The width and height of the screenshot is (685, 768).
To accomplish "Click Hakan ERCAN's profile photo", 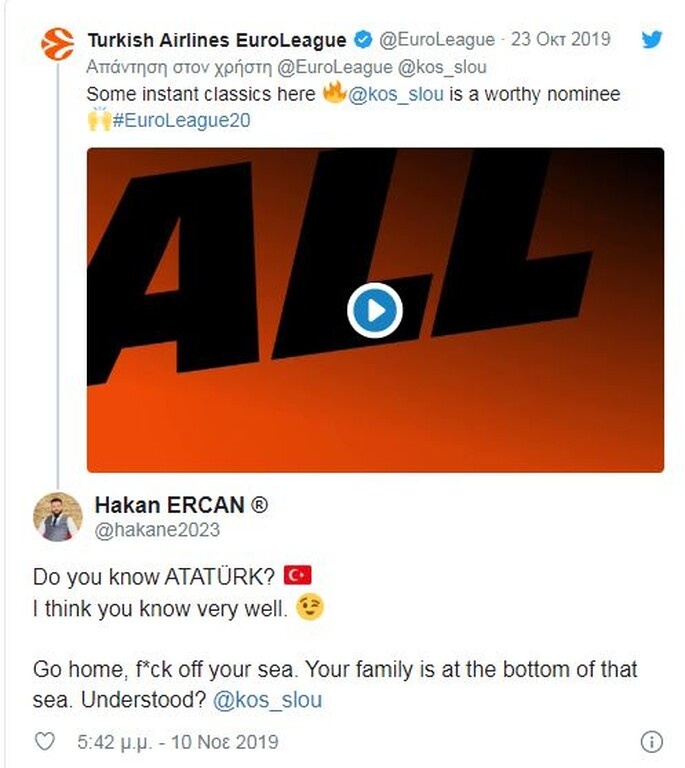I will 57,517.
